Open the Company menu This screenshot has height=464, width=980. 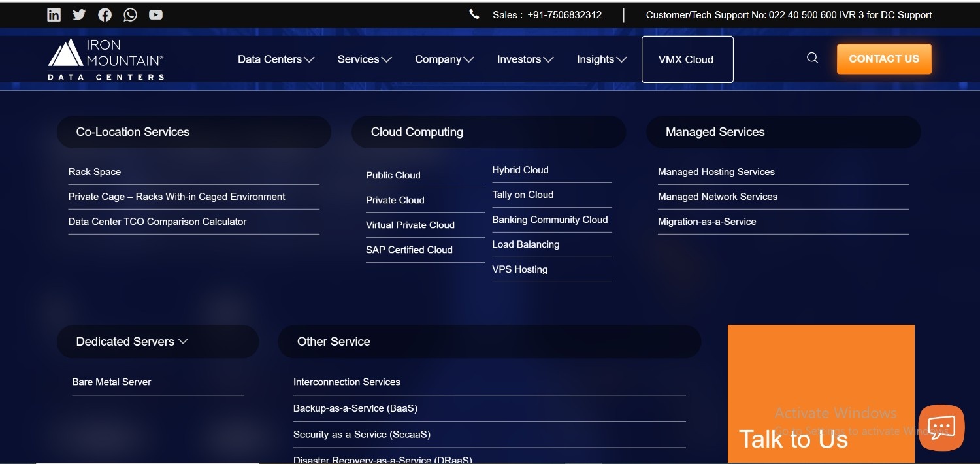coord(444,59)
